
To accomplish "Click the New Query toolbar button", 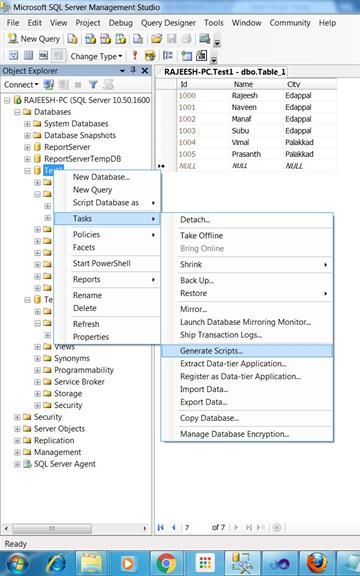I will pyautogui.click(x=33, y=39).
